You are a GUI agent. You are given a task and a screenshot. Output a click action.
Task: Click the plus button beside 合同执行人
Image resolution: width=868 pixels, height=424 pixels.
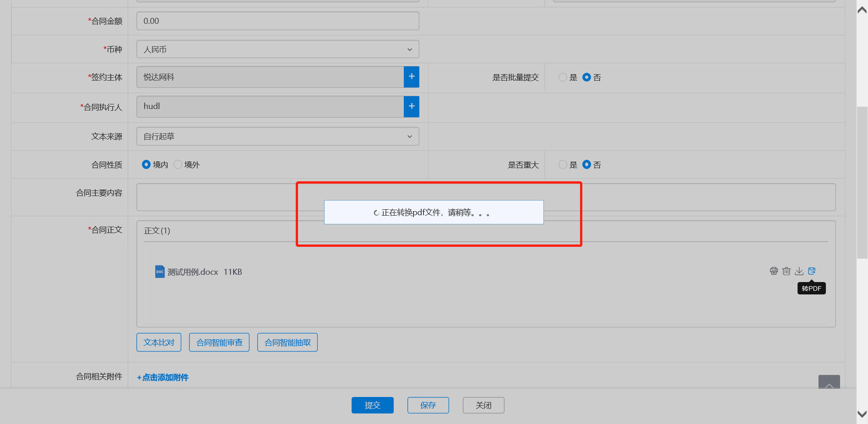tap(411, 106)
